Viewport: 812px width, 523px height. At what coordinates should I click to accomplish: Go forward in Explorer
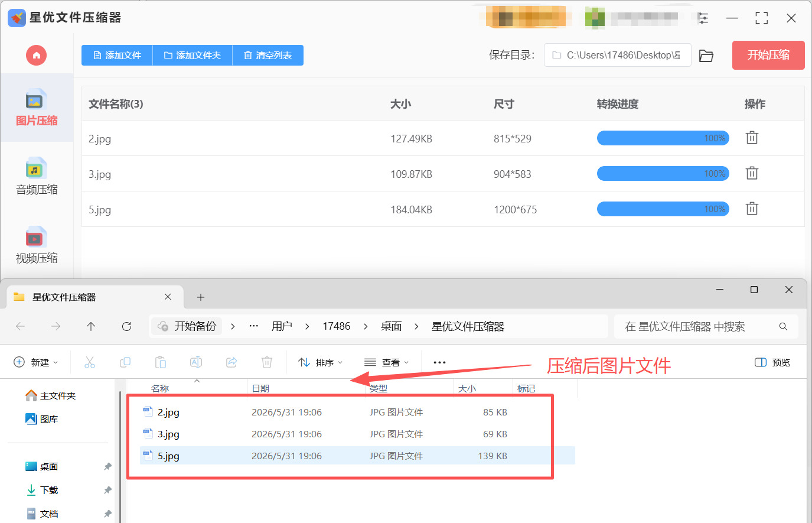tap(56, 326)
